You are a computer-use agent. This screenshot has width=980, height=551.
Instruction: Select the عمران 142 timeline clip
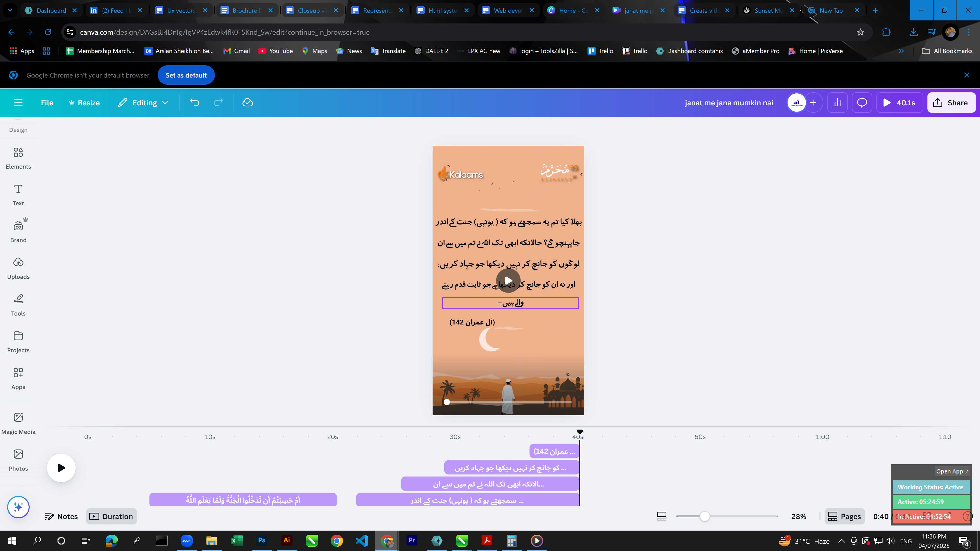(554, 451)
